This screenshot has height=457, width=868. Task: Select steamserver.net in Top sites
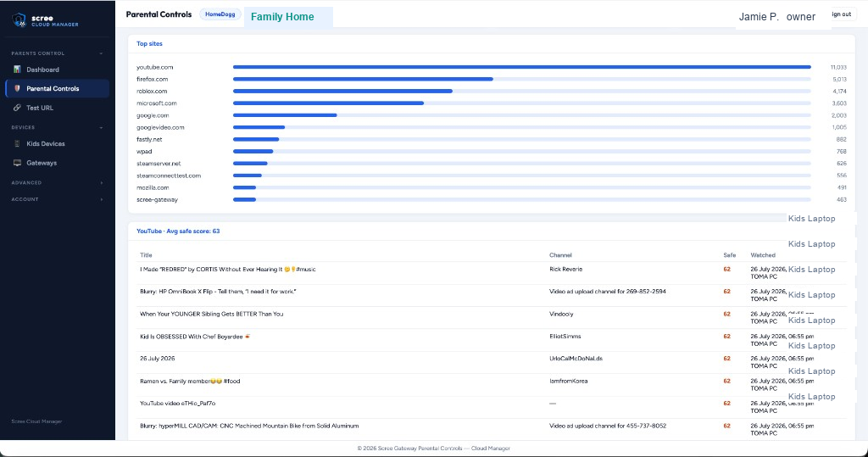(x=159, y=164)
